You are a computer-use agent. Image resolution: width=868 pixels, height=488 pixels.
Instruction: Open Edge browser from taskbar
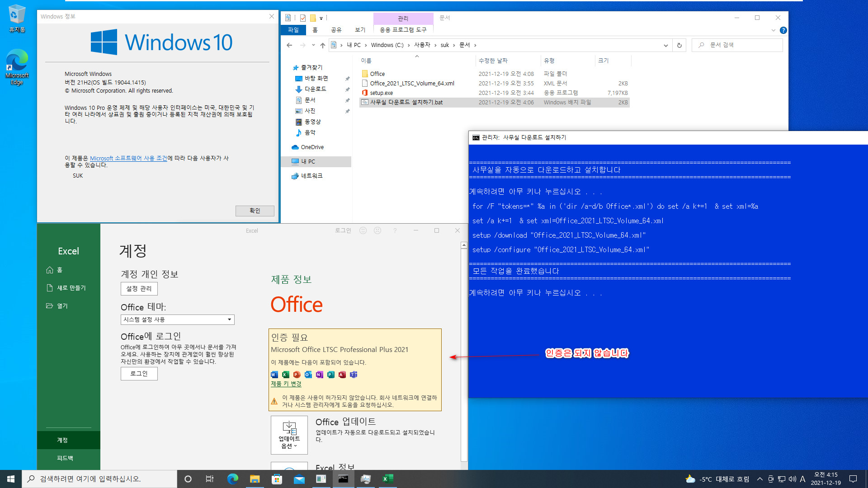(232, 479)
